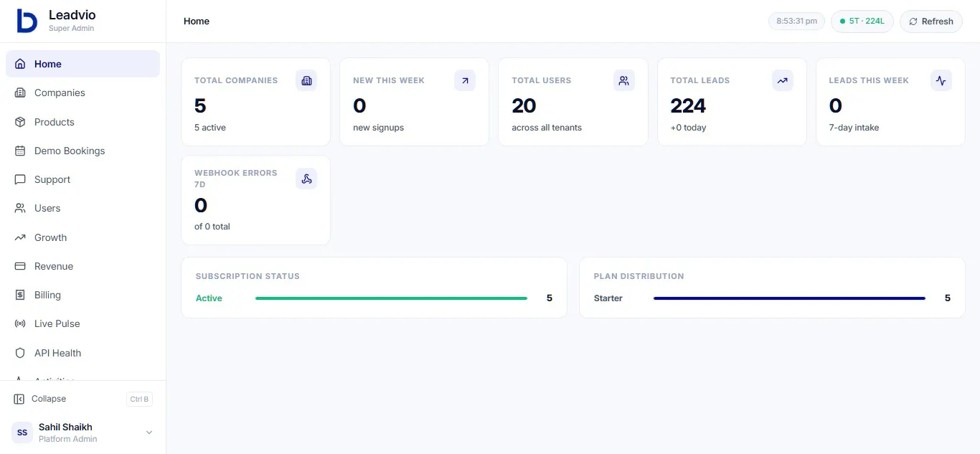The height and width of the screenshot is (454, 980).
Task: Open the Revenue menu entry
Action: click(83, 266)
